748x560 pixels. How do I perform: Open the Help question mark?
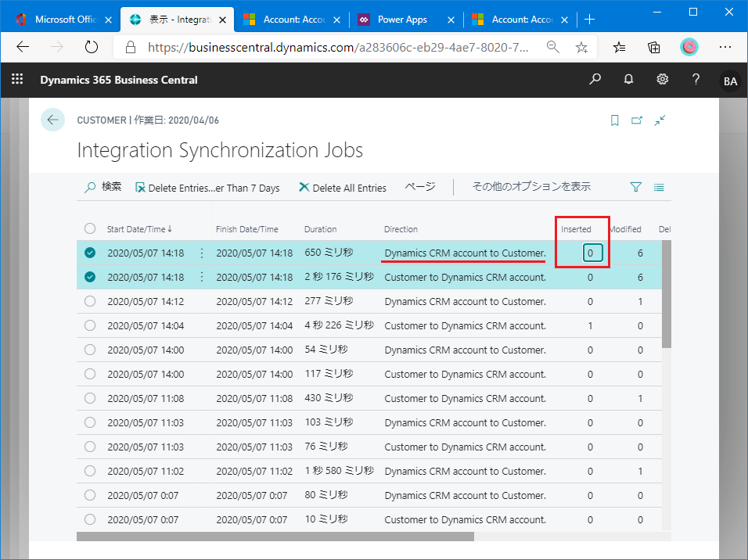coord(696,79)
